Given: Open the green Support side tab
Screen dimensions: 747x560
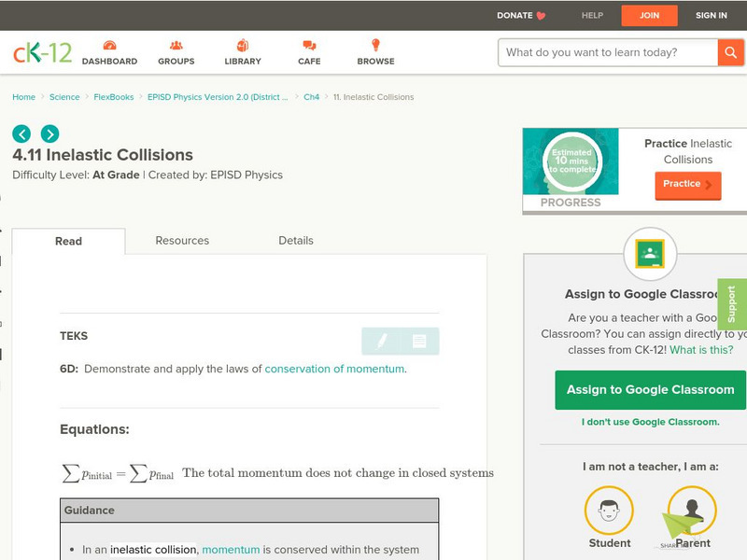Looking at the screenshot, I should tap(732, 304).
